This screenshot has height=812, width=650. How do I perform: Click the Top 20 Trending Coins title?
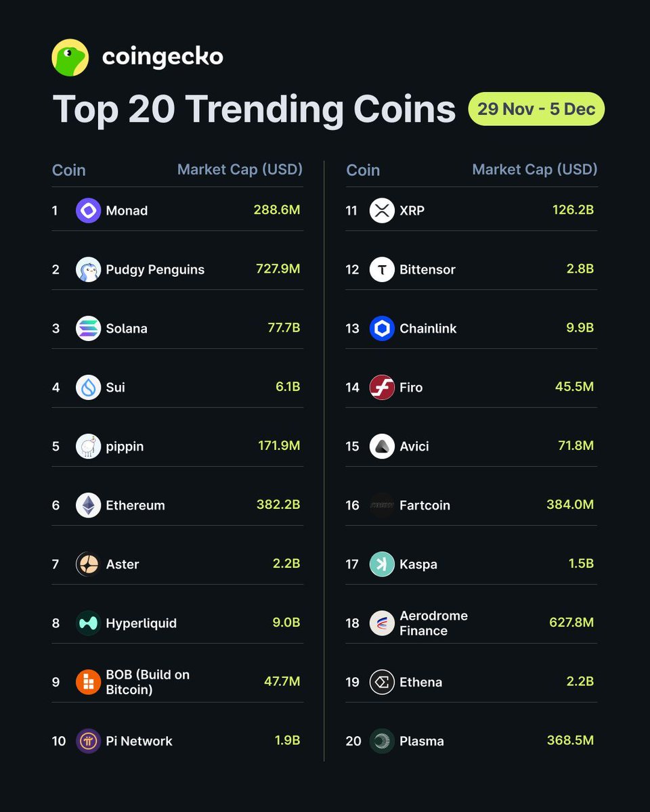(254, 109)
